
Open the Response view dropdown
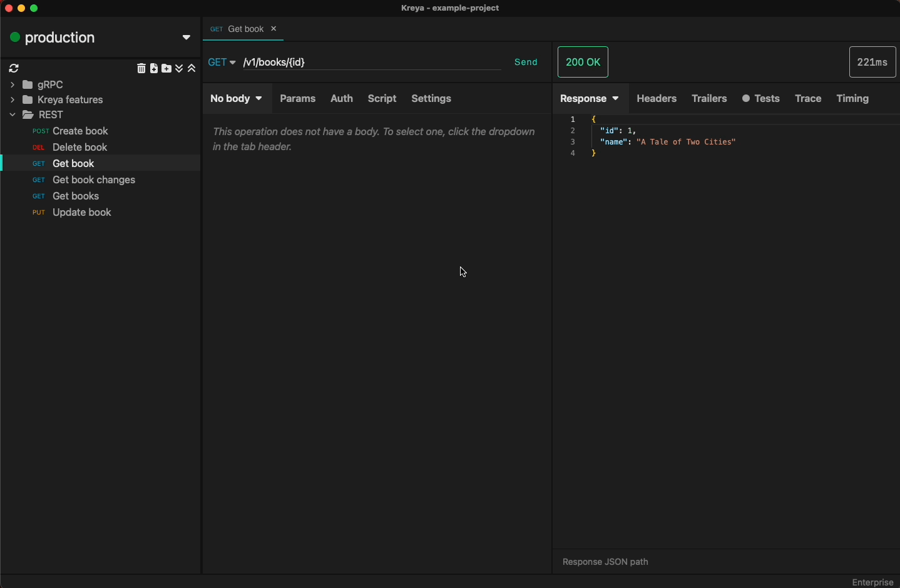(590, 99)
